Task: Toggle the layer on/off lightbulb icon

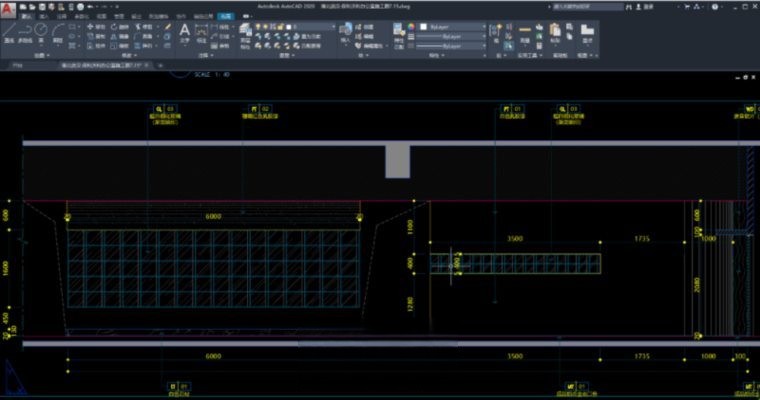Action: [x=256, y=27]
